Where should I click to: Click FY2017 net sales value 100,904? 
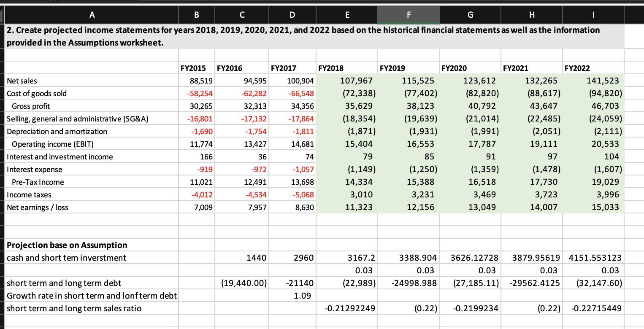[x=300, y=81]
